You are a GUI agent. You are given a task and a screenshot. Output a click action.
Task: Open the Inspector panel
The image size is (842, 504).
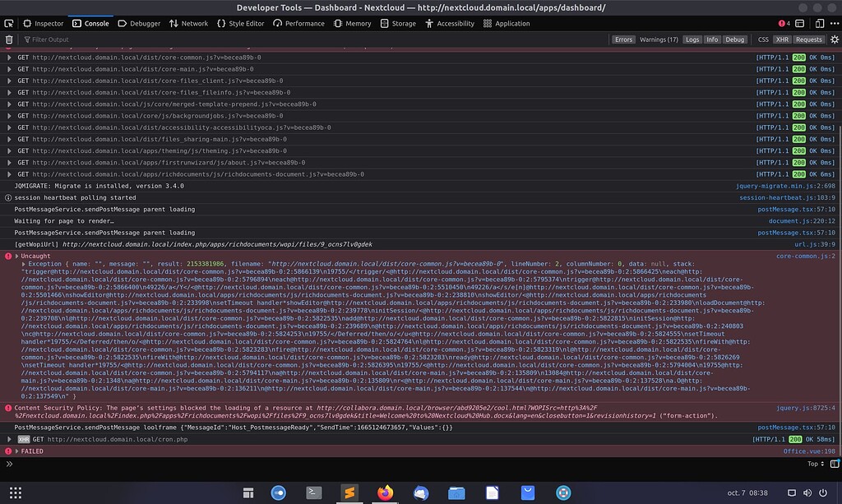pyautogui.click(x=43, y=23)
